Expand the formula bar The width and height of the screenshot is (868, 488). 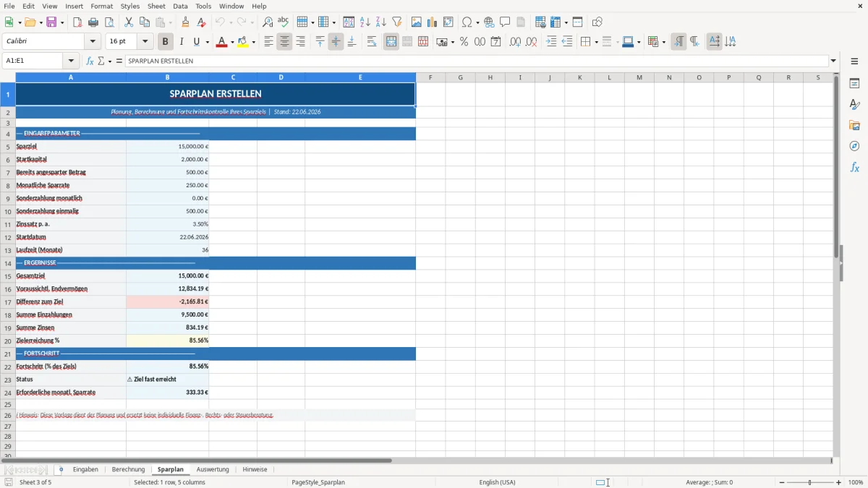click(x=833, y=61)
